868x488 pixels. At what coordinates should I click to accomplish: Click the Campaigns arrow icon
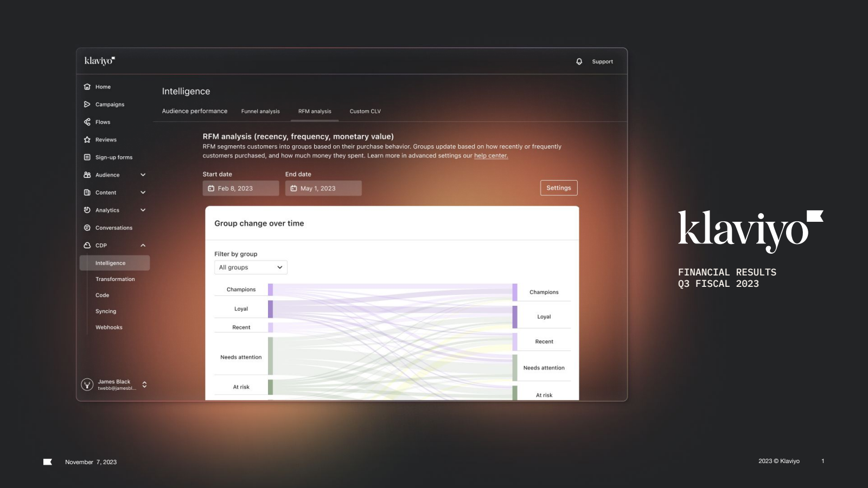click(x=87, y=104)
